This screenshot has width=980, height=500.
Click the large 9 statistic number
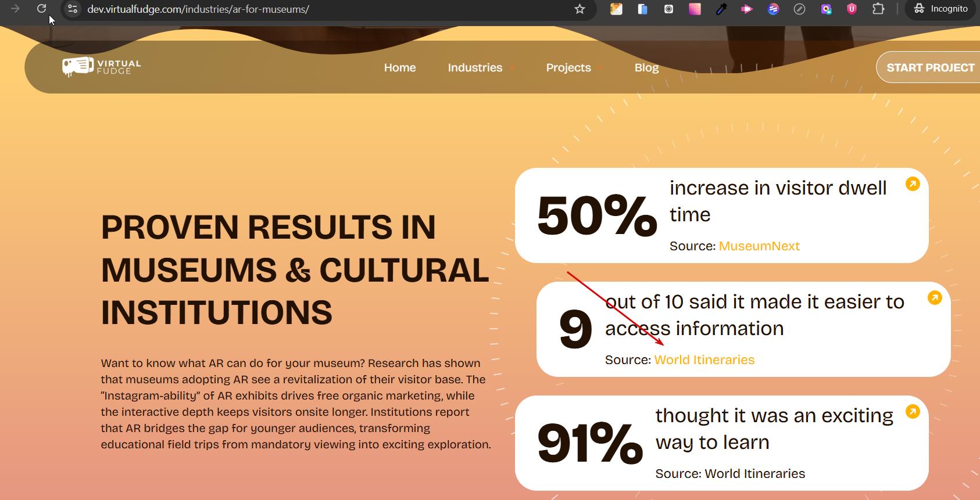point(575,329)
